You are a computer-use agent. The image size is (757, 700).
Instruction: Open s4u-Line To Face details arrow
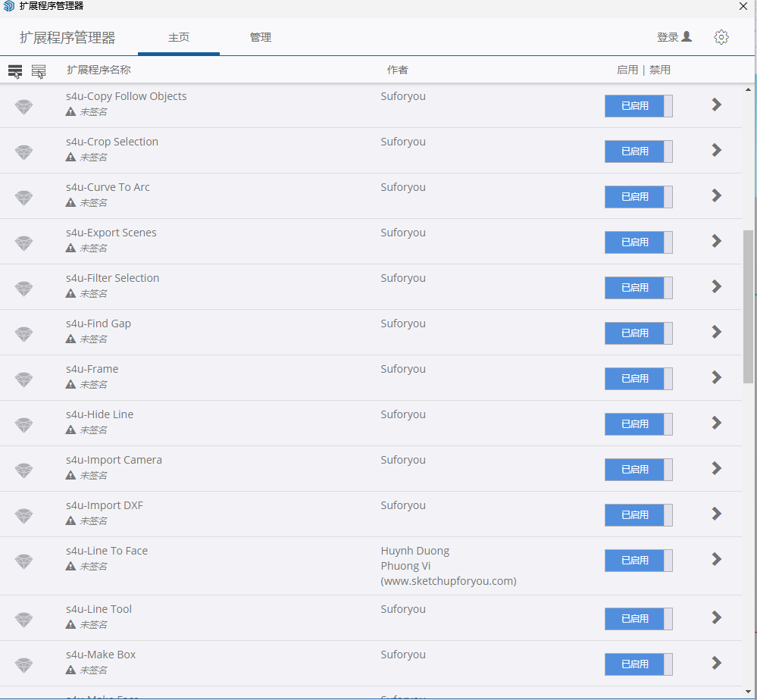tap(716, 559)
